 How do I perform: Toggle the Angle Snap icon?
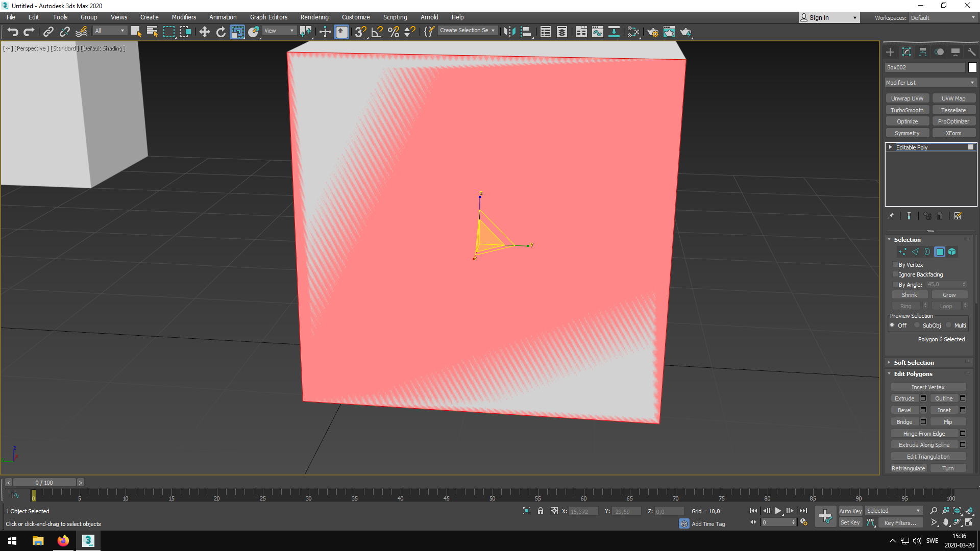point(377,32)
